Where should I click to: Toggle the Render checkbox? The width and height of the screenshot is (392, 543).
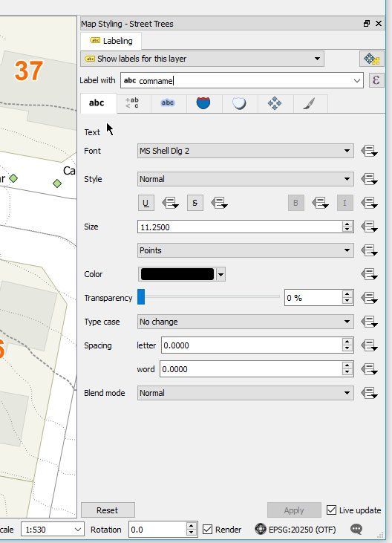[207, 529]
